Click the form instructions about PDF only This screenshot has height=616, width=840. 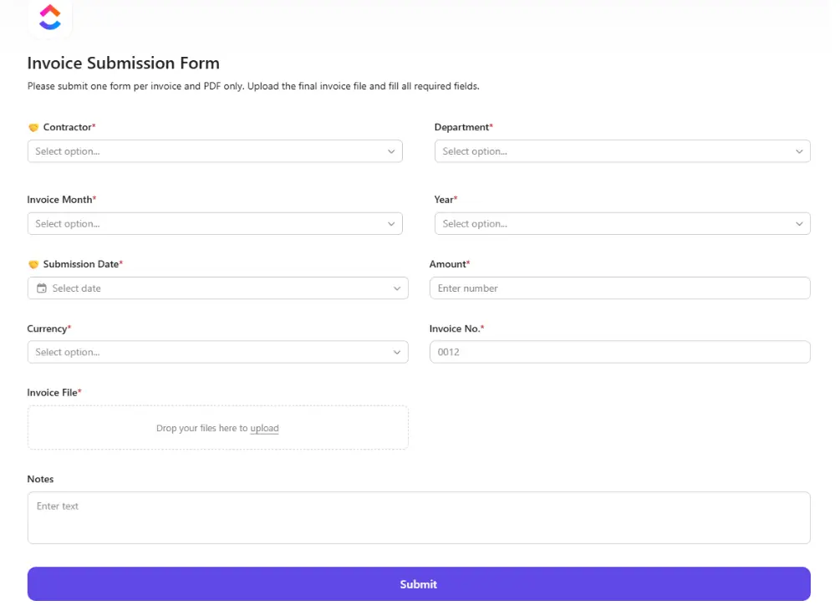[253, 86]
